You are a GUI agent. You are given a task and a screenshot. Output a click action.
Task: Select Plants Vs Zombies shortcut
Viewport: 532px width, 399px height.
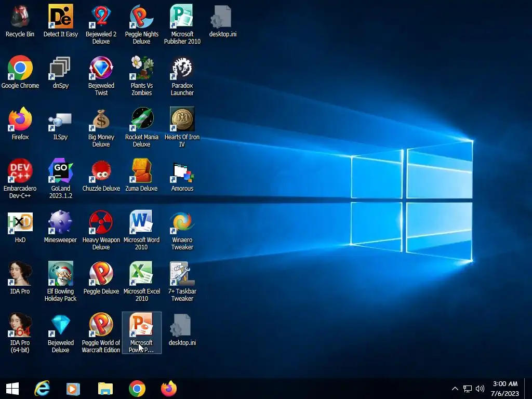[x=141, y=76]
